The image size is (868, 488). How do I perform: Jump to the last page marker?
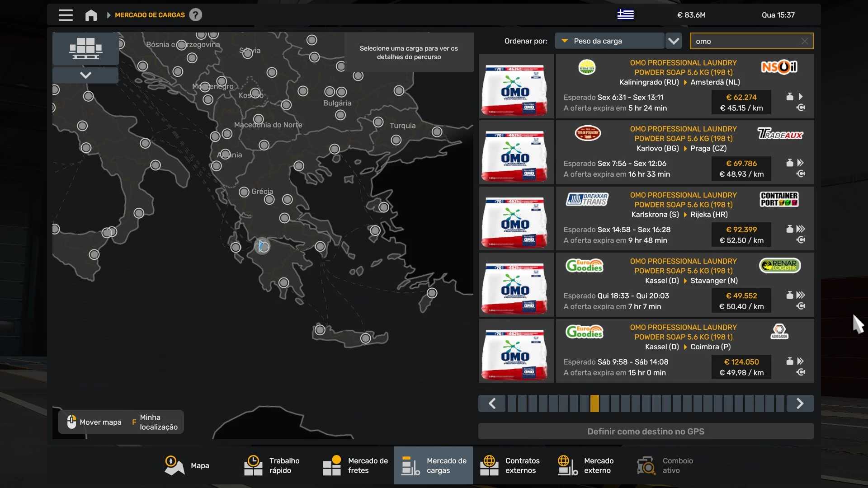point(780,404)
